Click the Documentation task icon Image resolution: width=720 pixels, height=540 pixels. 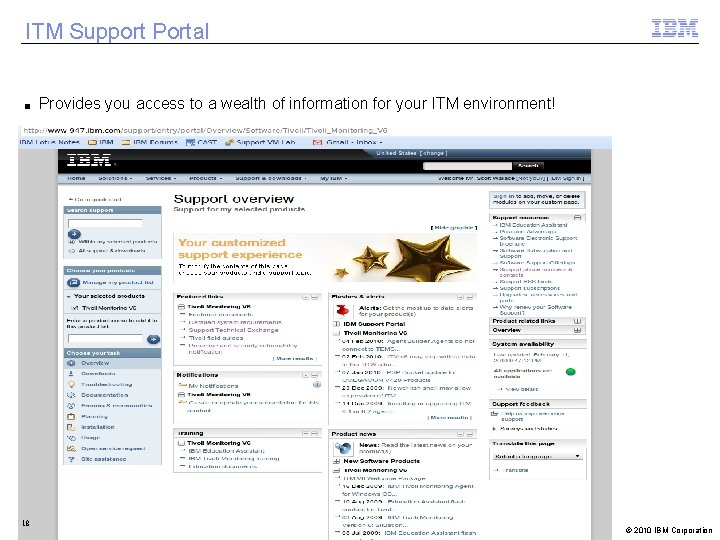(71, 395)
